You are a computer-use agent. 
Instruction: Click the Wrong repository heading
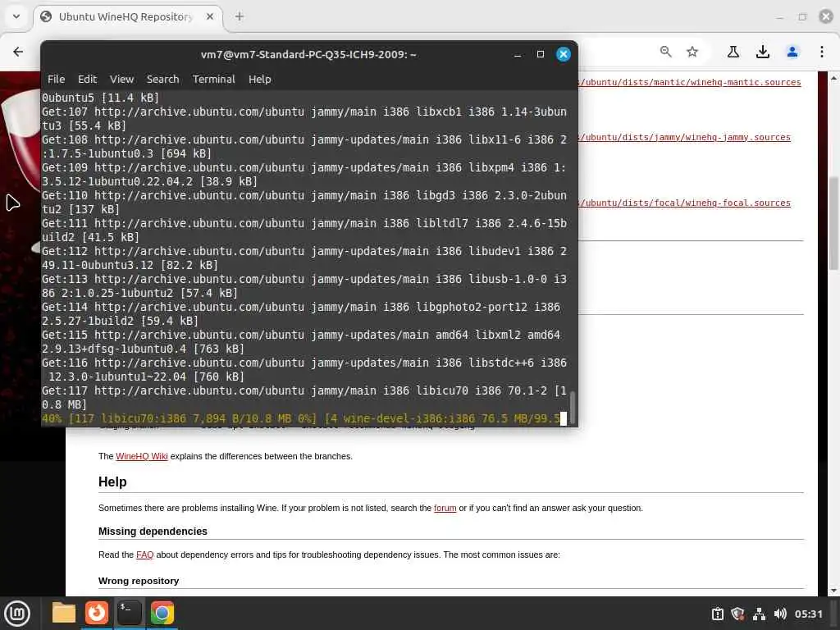pos(139,581)
